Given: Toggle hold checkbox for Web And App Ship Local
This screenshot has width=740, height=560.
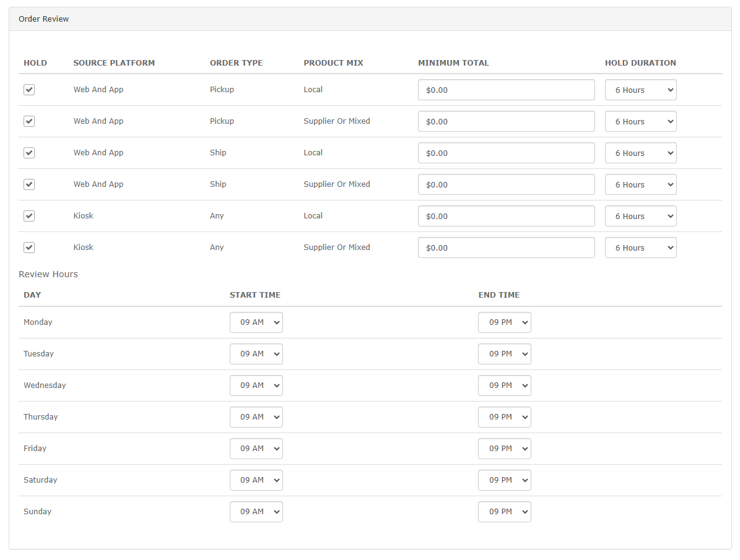Looking at the screenshot, I should [29, 153].
